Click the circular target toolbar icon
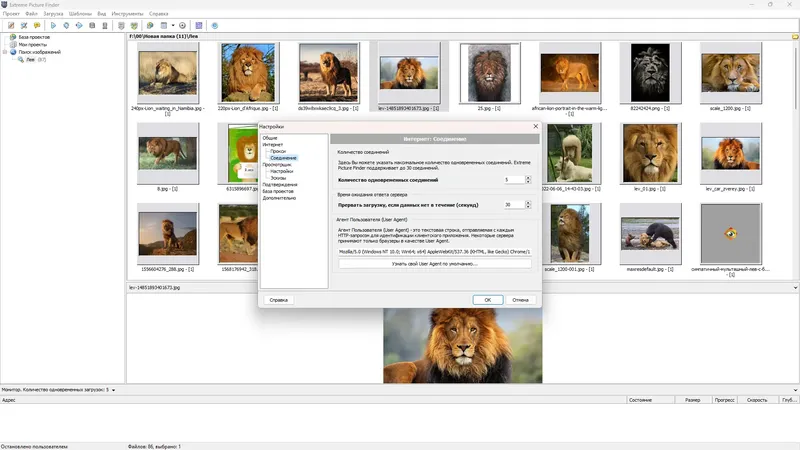Viewport: 800px width, 450px height. pyautogui.click(x=182, y=26)
